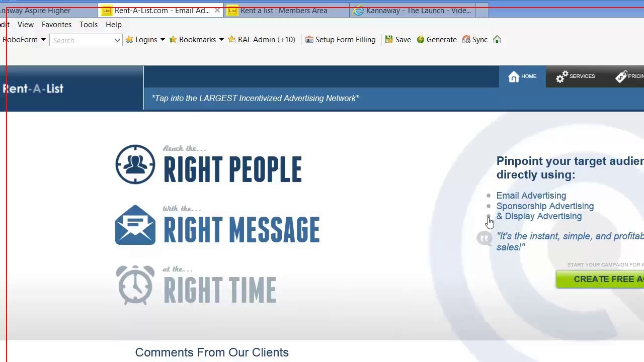Click the Right Time alarm clock icon
This screenshot has width=644, height=362.
[135, 285]
